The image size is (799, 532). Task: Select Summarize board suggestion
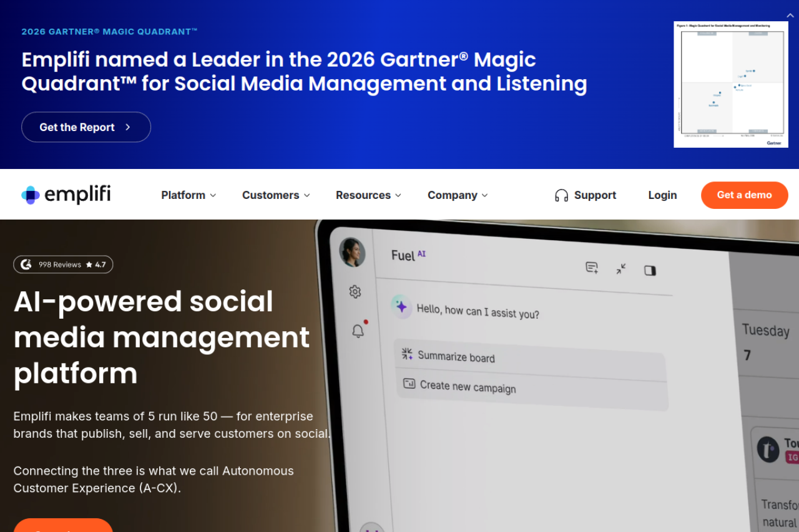(x=530, y=357)
